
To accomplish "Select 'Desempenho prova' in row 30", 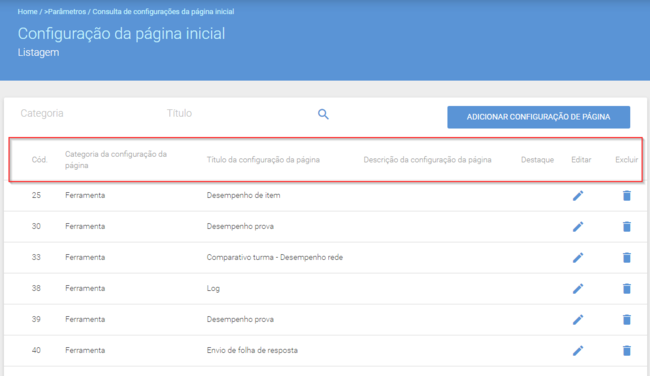I will click(240, 226).
